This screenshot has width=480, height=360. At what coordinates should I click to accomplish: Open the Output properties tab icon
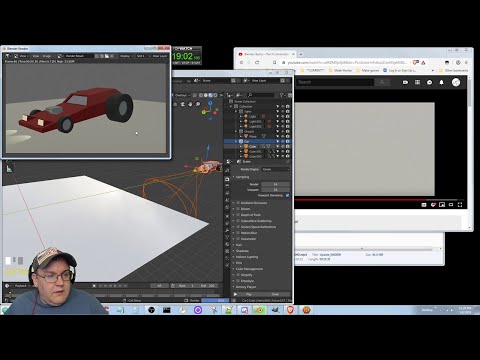227,186
